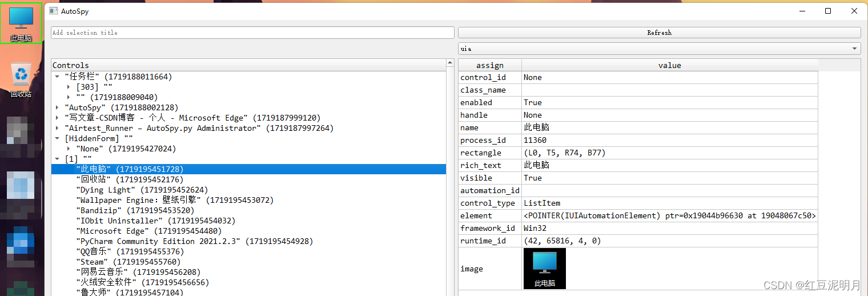The height and width of the screenshot is (296, 868).
Task: Collapse the [HiddenForm] tree node
Action: click(58, 138)
